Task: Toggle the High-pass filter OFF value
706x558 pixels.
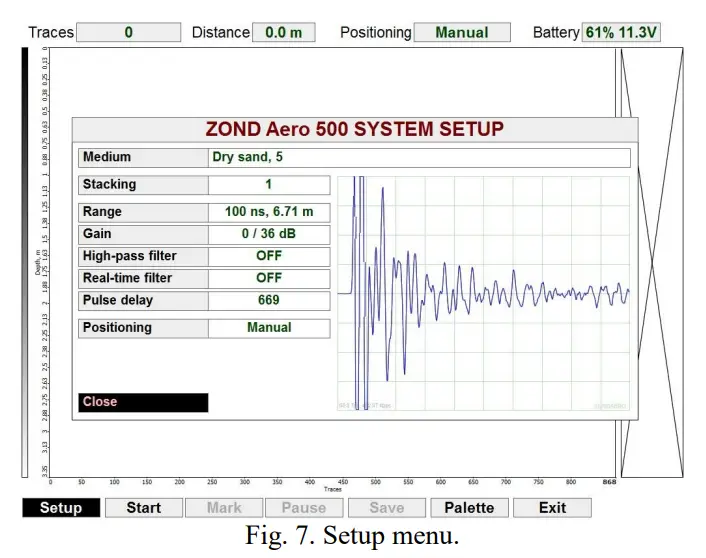Action: pos(269,257)
